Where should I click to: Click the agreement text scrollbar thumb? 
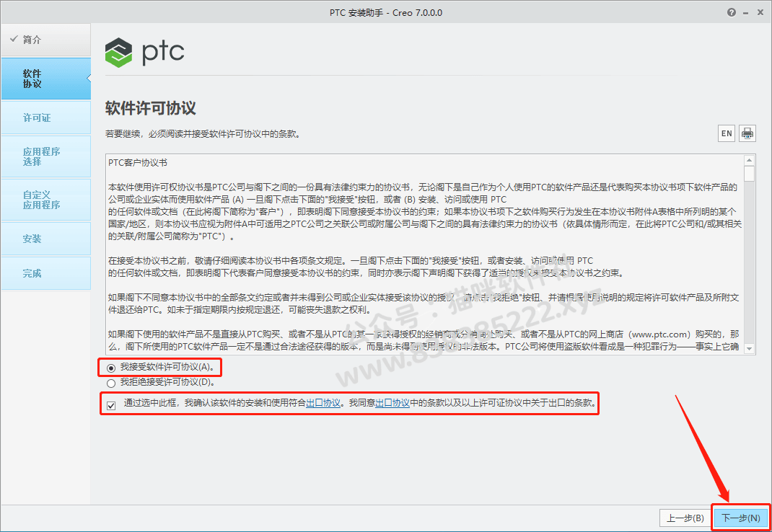750,174
